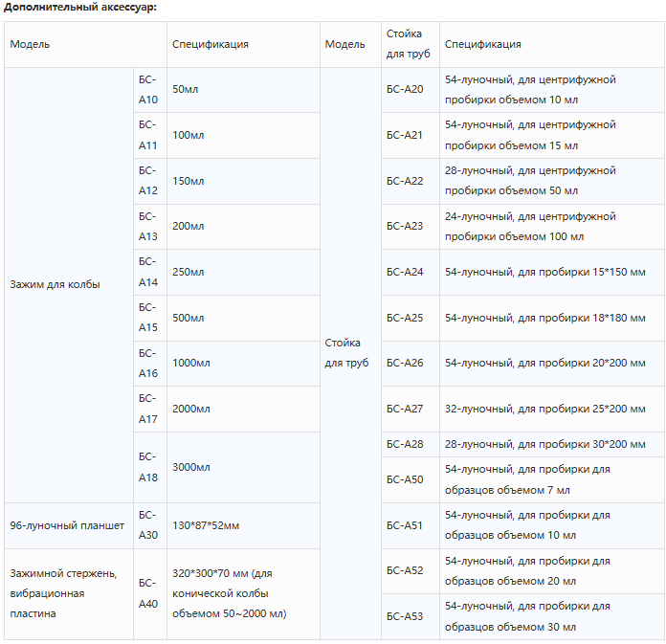Click the '320*300*70 мм' specification cell
Image resolution: width=666 pixels, height=644 pixels.
pos(243,593)
